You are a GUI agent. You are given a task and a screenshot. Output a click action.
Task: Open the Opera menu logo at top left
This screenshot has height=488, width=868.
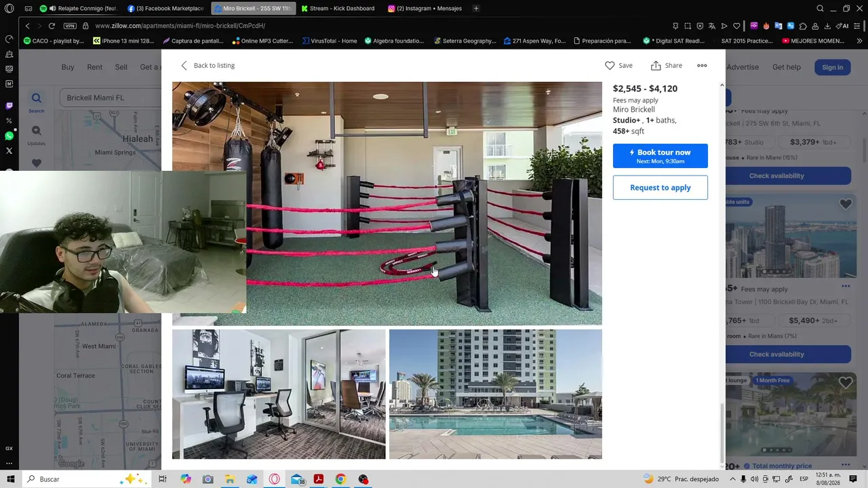pos(9,9)
